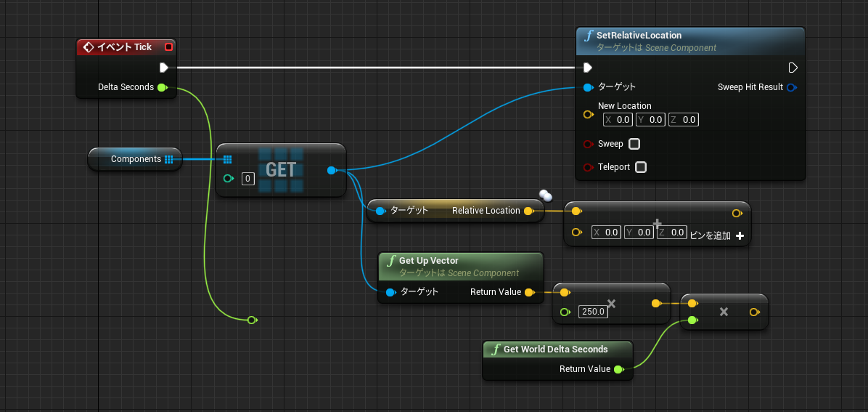The height and width of the screenshot is (412, 868).
Task: Edit the GET node index value 0
Action: click(x=248, y=179)
